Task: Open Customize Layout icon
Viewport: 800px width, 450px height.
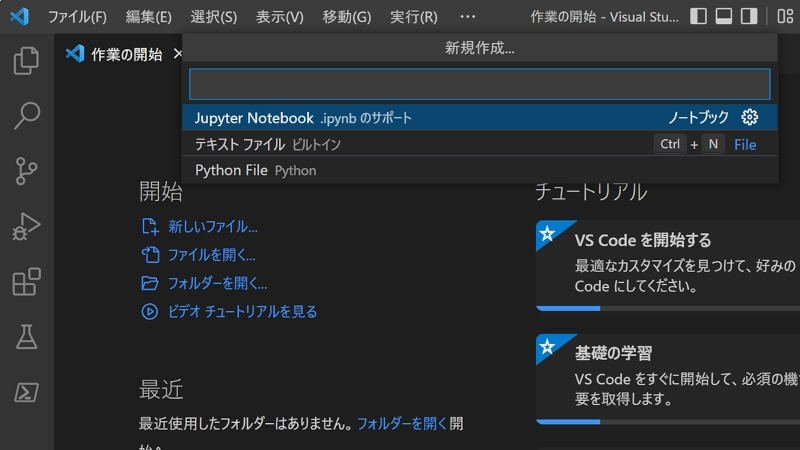Action: [x=785, y=16]
